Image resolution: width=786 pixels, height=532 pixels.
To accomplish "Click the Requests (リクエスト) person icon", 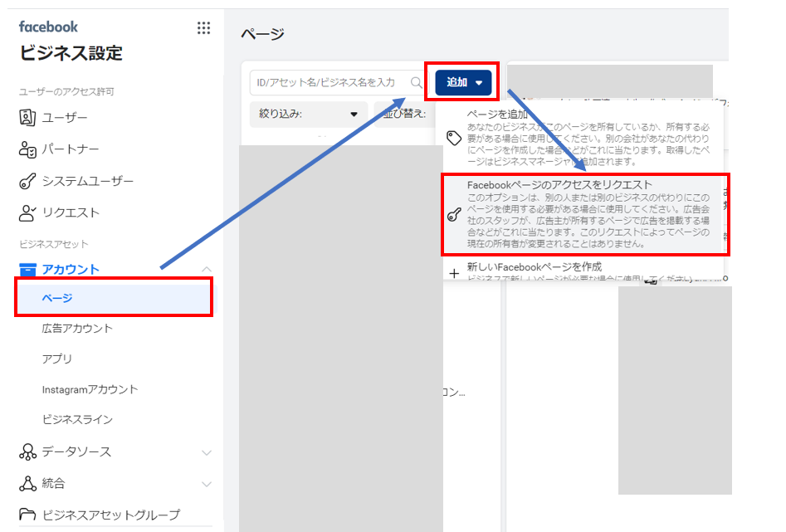I will coord(27,212).
